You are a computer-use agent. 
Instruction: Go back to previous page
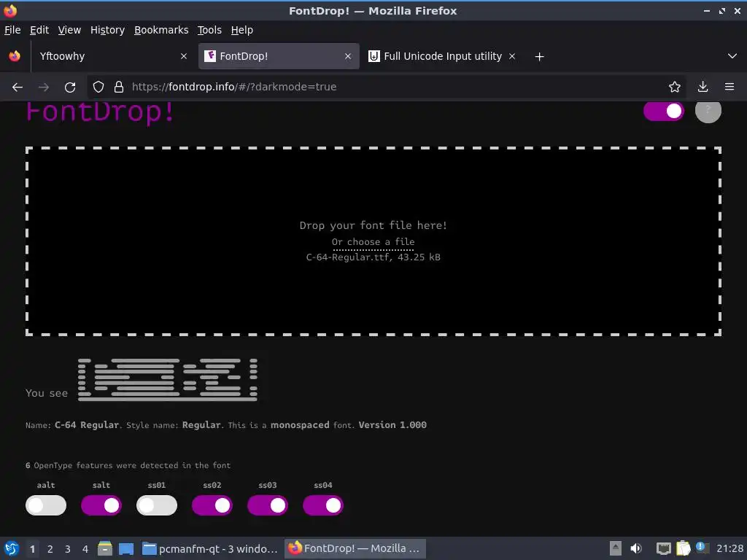[x=18, y=87]
